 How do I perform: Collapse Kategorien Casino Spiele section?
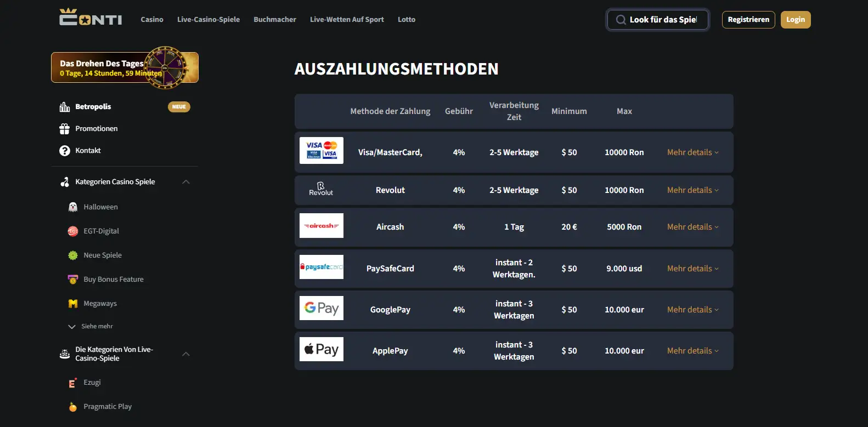186,182
